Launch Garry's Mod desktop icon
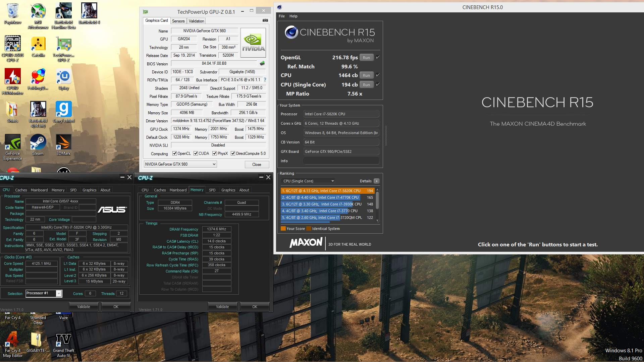This screenshot has height=362, width=644. (63, 112)
